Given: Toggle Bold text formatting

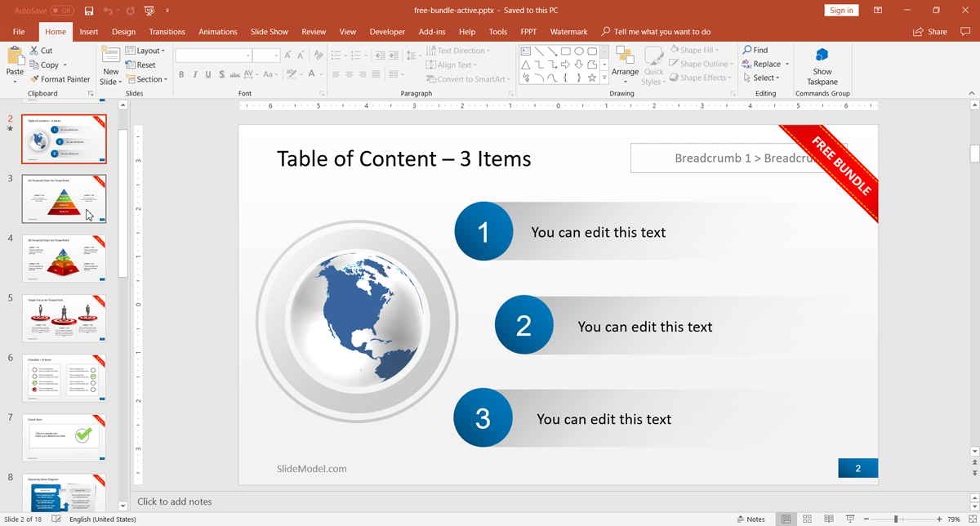Looking at the screenshot, I should coord(181,74).
